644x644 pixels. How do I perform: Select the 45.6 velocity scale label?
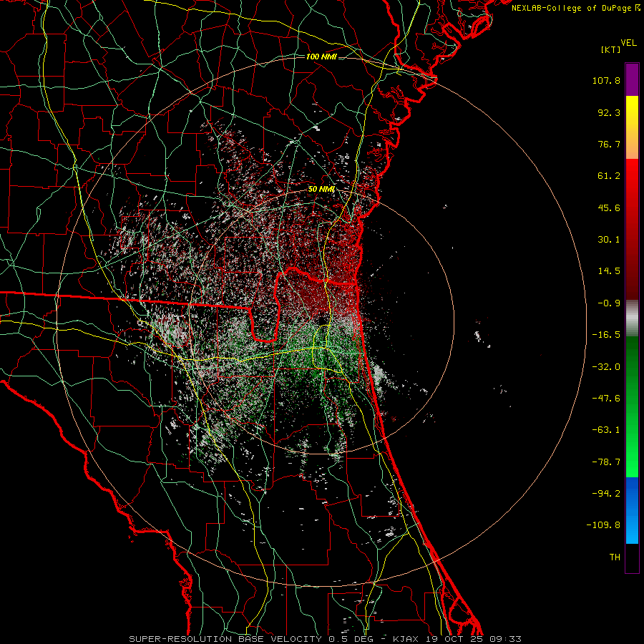(609, 208)
